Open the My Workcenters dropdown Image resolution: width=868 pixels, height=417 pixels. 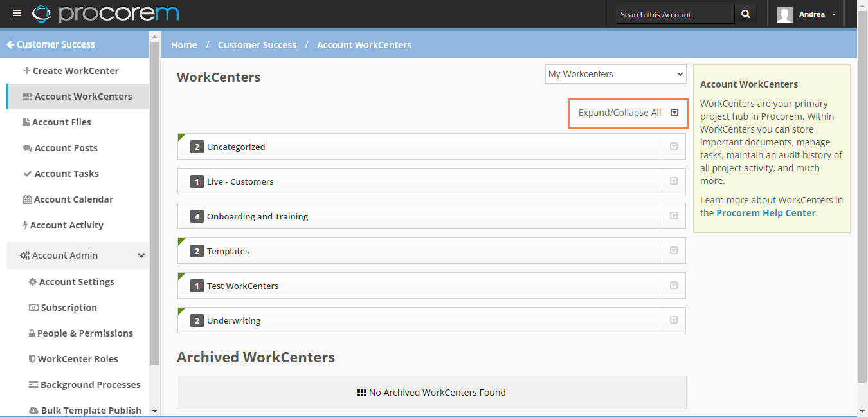pos(615,74)
